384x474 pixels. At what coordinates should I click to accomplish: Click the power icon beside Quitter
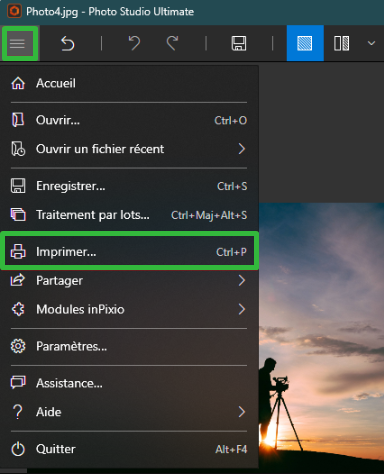(x=18, y=449)
